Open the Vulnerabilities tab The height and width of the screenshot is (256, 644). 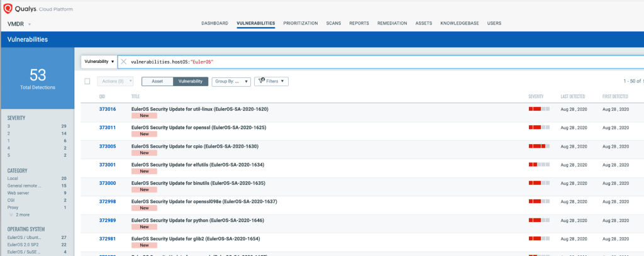click(256, 23)
